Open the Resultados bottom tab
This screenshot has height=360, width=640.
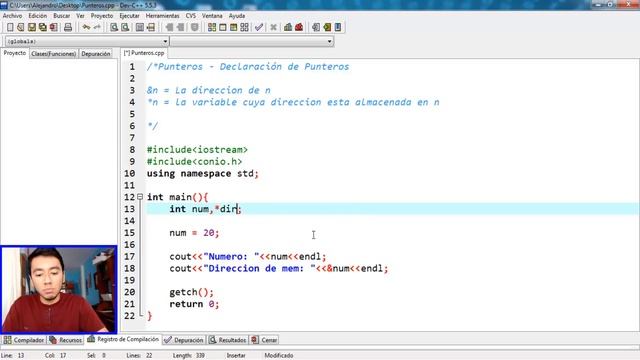tap(228, 340)
